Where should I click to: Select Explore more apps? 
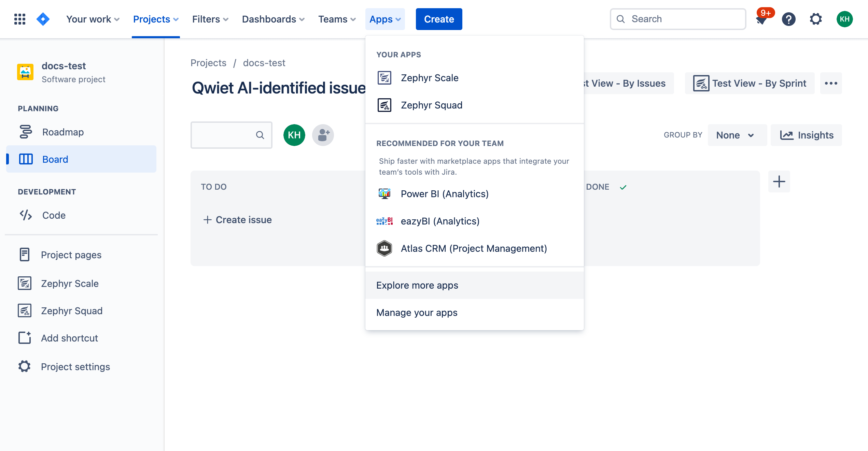pos(475,285)
